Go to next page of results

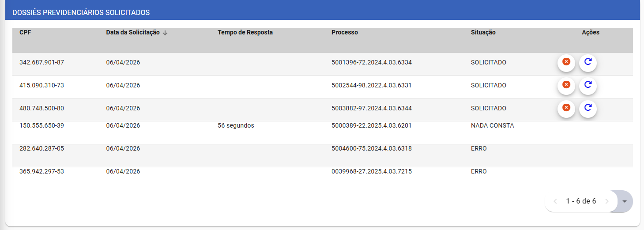pos(607,201)
